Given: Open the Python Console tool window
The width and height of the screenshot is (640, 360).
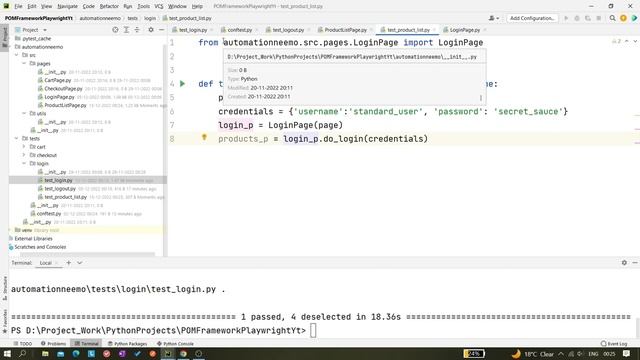Looking at the screenshot, I should (175, 344).
